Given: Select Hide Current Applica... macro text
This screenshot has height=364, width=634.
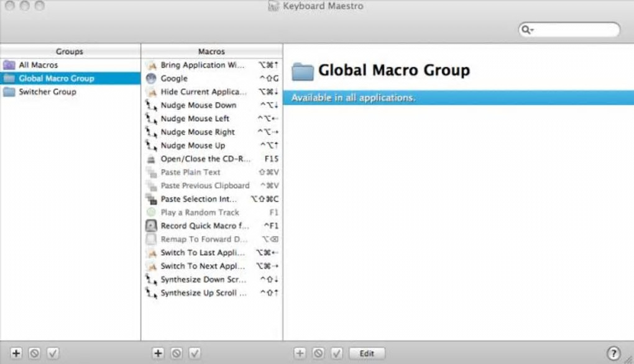Looking at the screenshot, I should pos(204,92).
